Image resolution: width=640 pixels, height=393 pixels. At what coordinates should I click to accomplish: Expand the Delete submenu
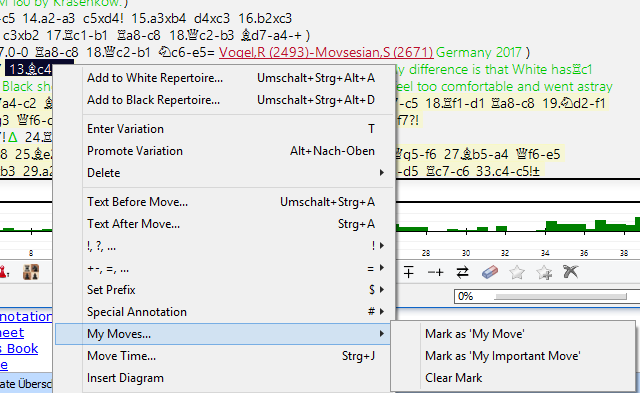231,173
